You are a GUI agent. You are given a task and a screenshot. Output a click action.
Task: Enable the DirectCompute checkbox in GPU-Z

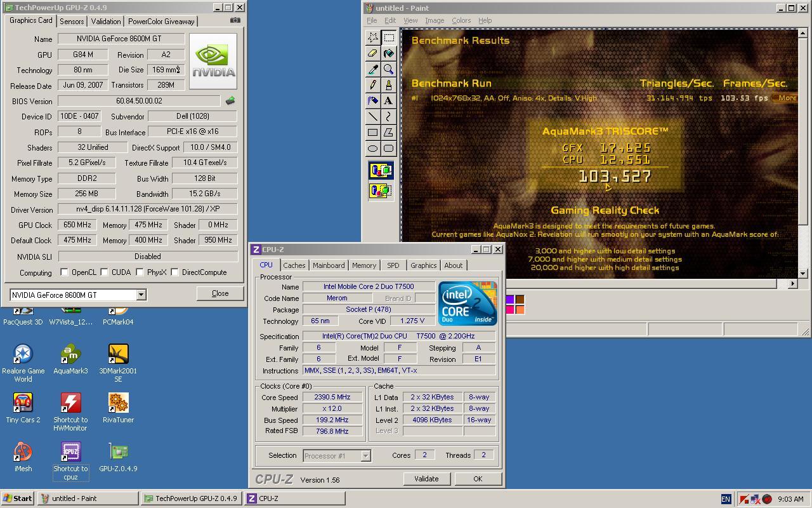coord(174,272)
